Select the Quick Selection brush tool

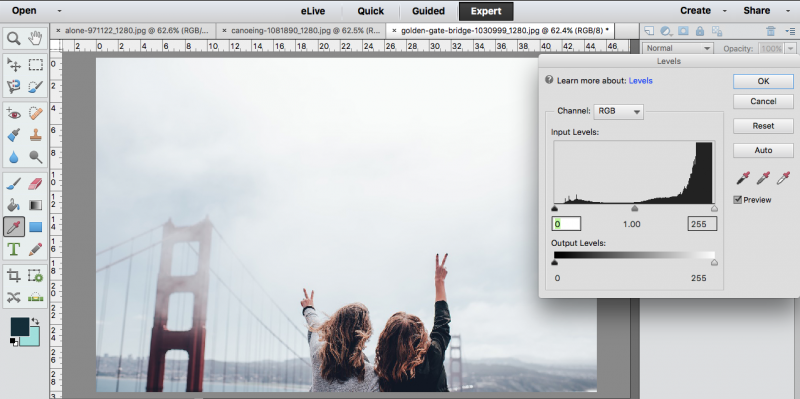[35, 87]
